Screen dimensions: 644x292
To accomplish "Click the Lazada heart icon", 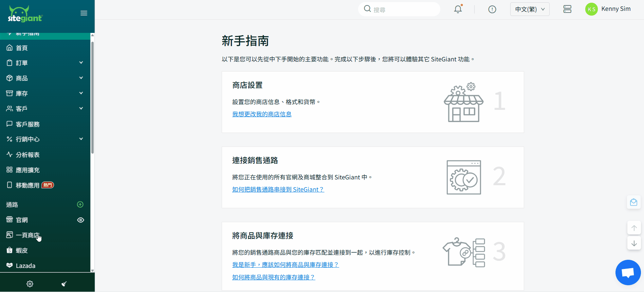I will coord(10,265).
